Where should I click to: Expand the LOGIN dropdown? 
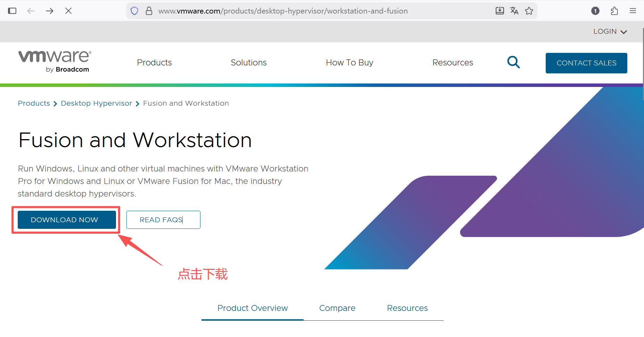610,32
